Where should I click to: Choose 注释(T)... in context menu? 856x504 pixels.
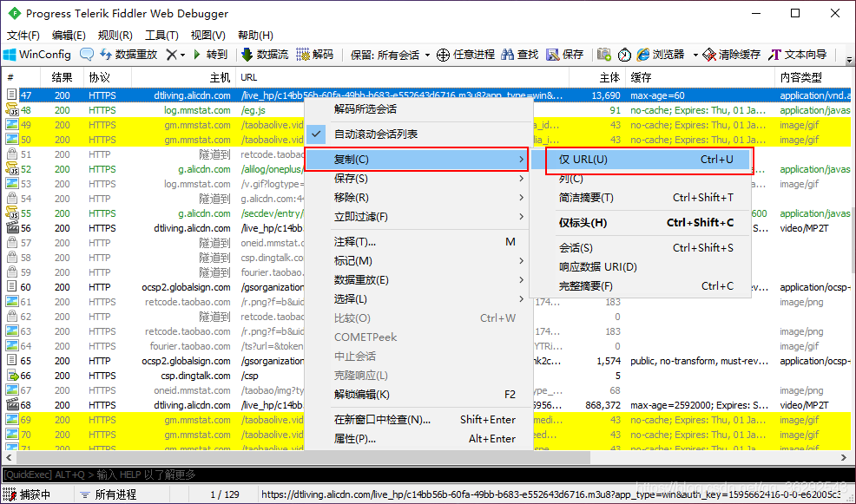click(x=418, y=242)
